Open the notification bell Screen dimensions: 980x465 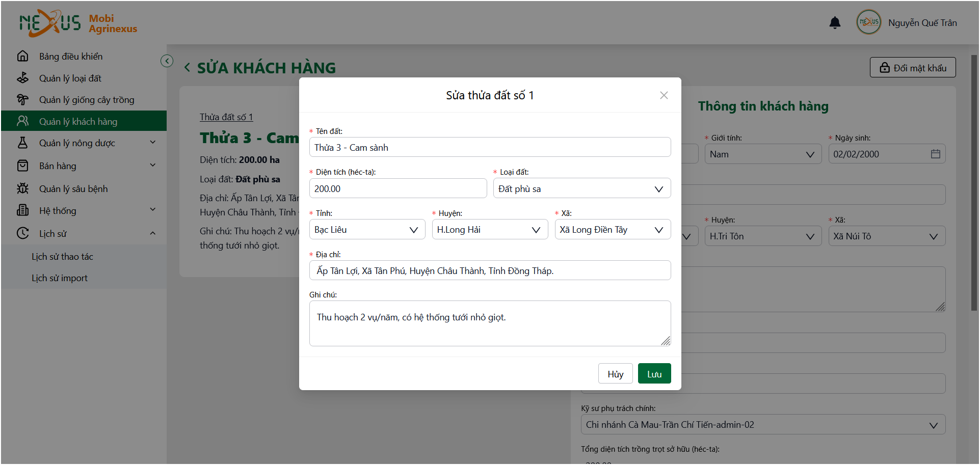(835, 23)
